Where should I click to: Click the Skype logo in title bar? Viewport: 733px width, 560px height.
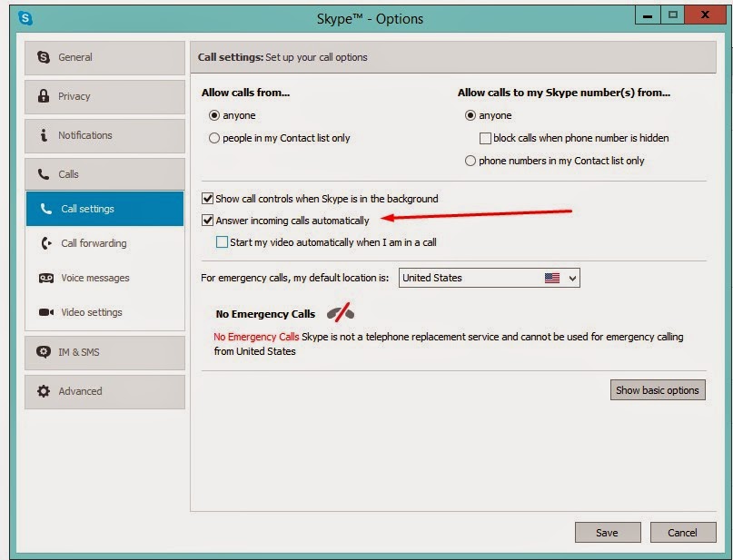[x=25, y=18]
